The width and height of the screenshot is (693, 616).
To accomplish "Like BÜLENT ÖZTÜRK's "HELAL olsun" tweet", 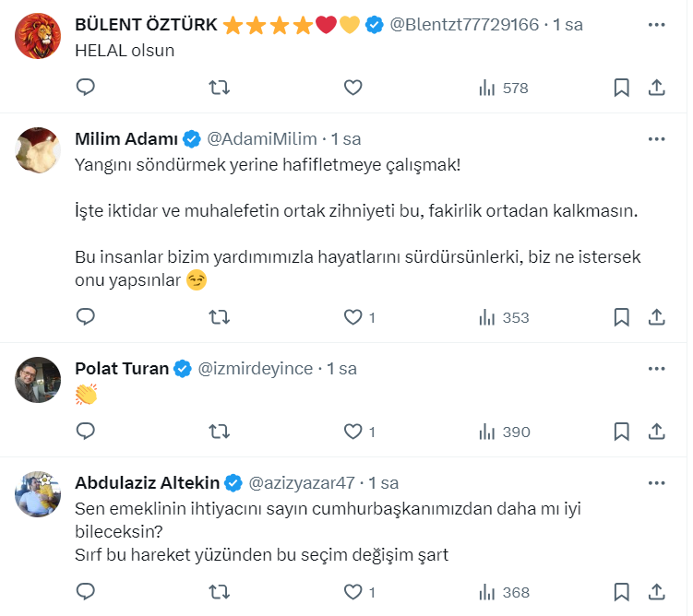I will pos(352,88).
